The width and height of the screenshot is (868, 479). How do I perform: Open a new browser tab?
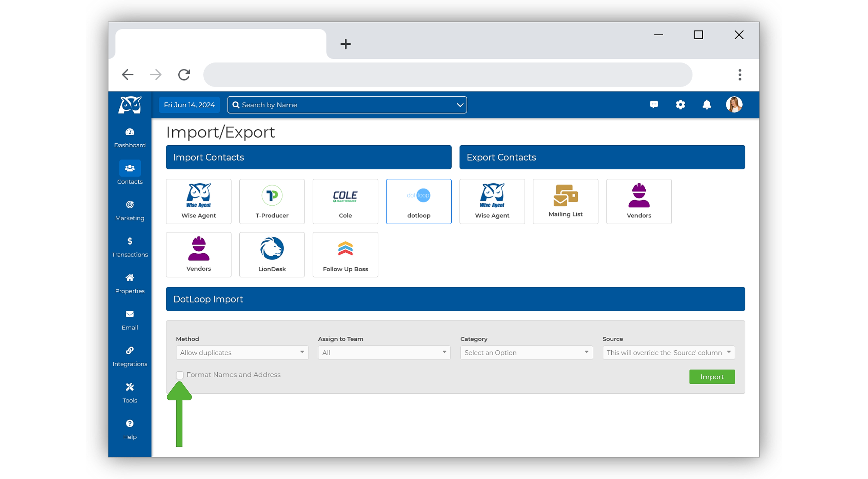[346, 44]
